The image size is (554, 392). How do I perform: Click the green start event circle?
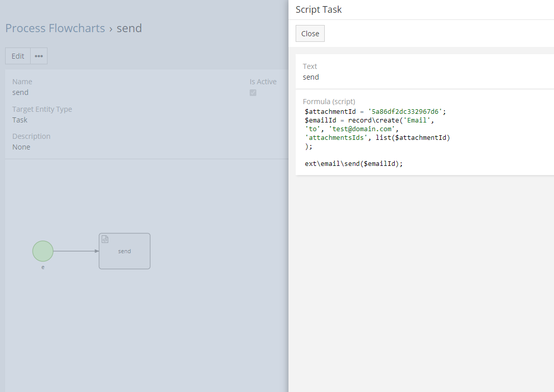[43, 251]
